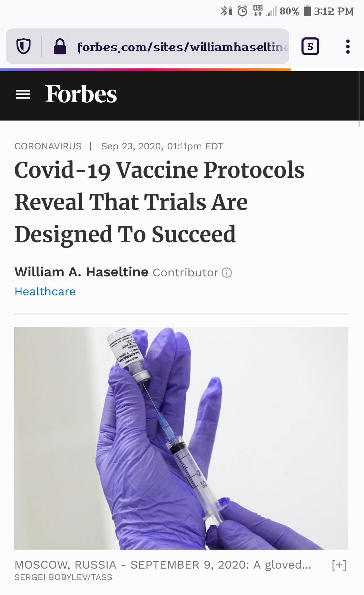
Task: Open the browser three-dot menu
Action: tap(347, 46)
